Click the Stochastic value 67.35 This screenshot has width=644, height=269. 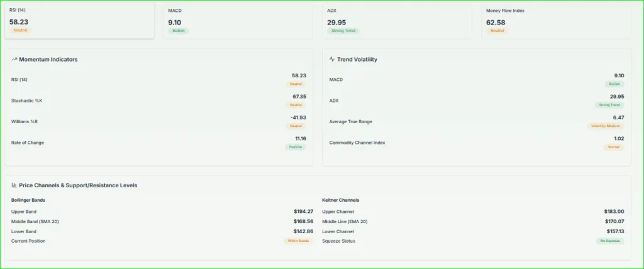point(299,97)
